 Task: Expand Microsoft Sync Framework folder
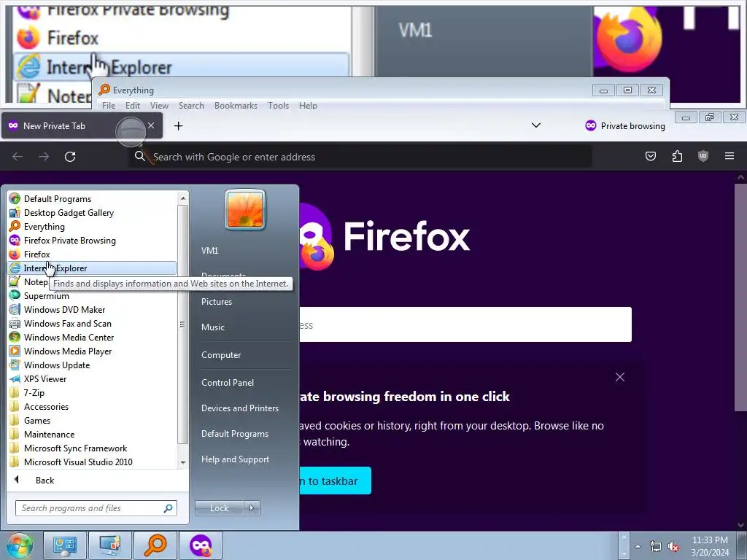[x=75, y=448]
